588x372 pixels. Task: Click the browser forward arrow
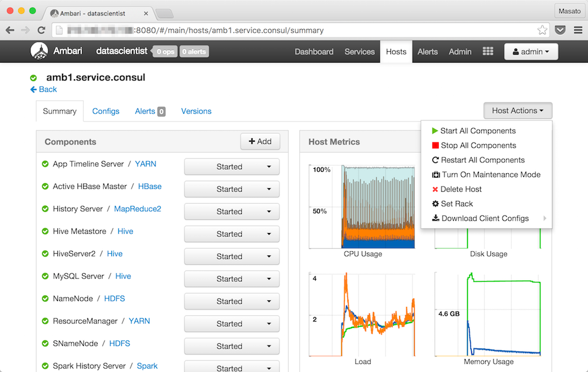pos(25,30)
